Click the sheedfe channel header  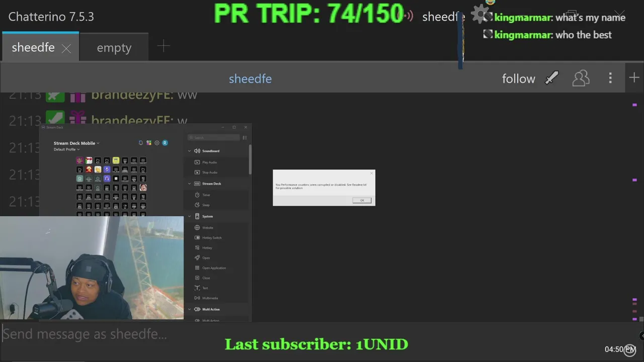pos(250,78)
